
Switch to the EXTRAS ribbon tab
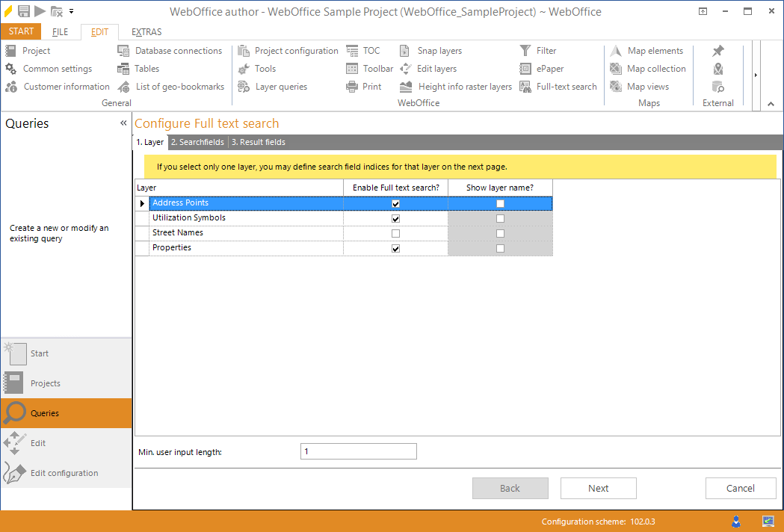[146, 31]
